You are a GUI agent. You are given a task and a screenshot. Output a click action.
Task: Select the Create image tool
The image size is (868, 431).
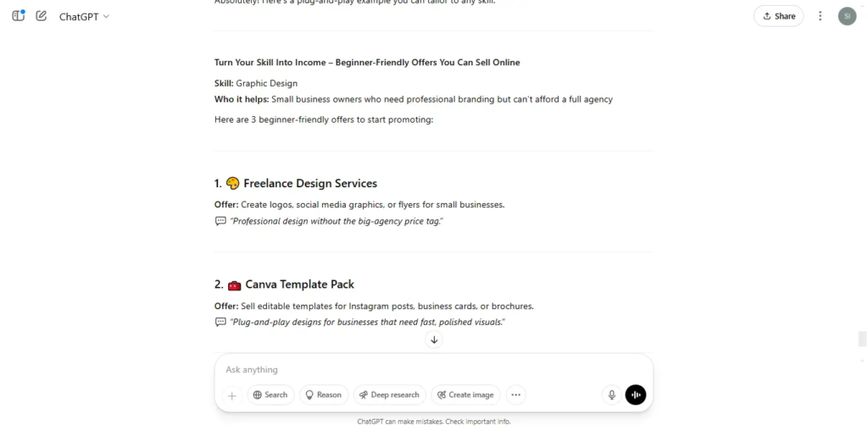pos(465,395)
